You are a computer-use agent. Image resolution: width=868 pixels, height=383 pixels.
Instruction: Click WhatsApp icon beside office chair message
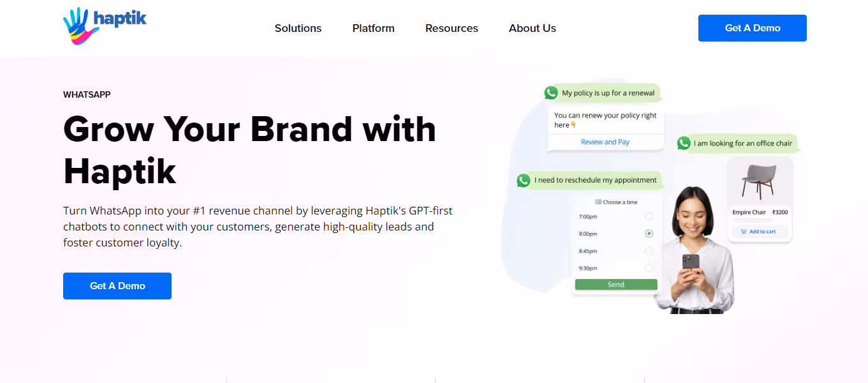684,143
